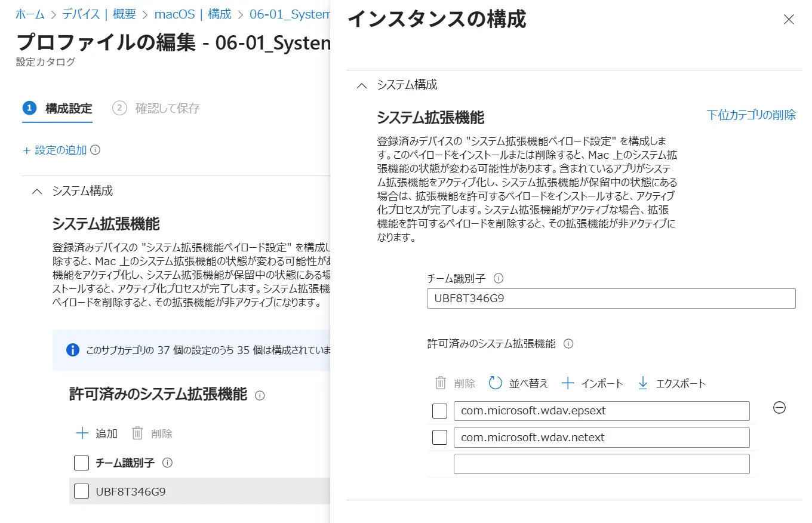812x523 pixels.
Task: Open デバイス | 概要 breadcrumb link
Action: [100, 14]
